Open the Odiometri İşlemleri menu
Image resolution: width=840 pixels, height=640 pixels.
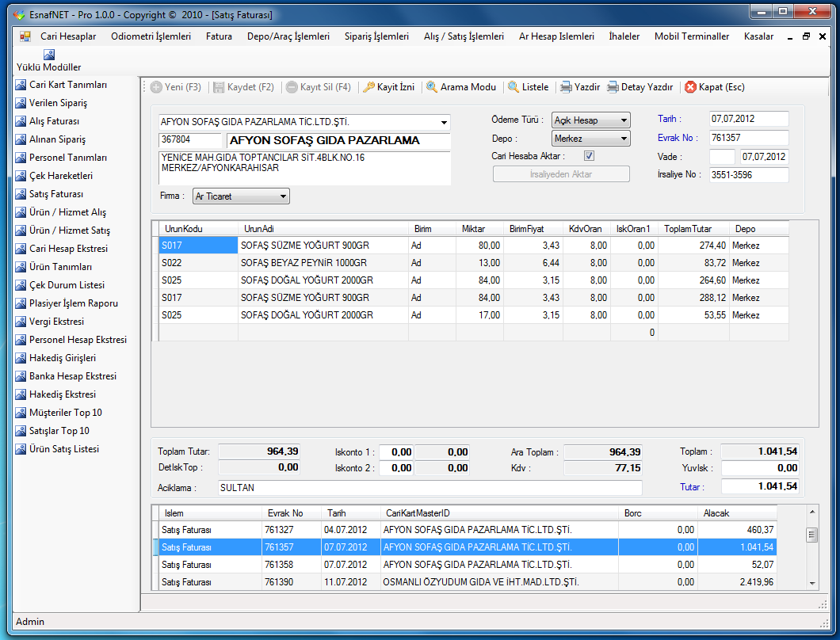click(151, 36)
